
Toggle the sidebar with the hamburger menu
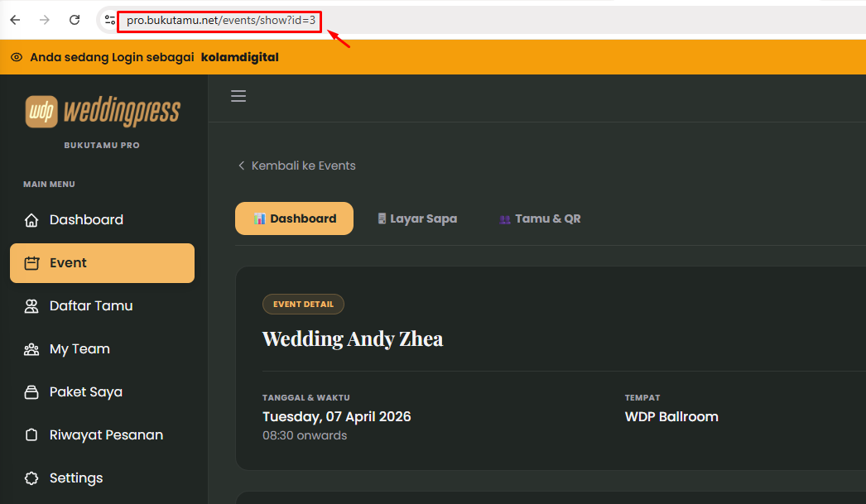tap(238, 96)
